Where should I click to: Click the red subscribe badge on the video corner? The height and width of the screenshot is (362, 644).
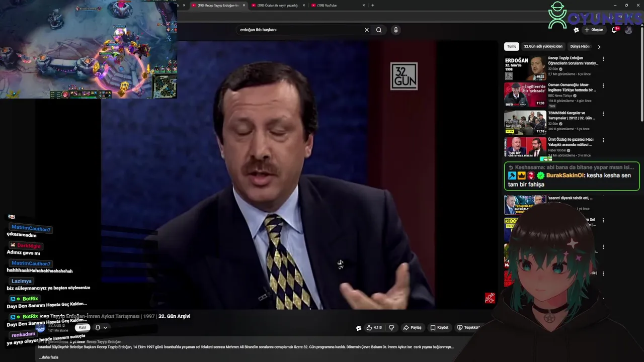coord(490,298)
